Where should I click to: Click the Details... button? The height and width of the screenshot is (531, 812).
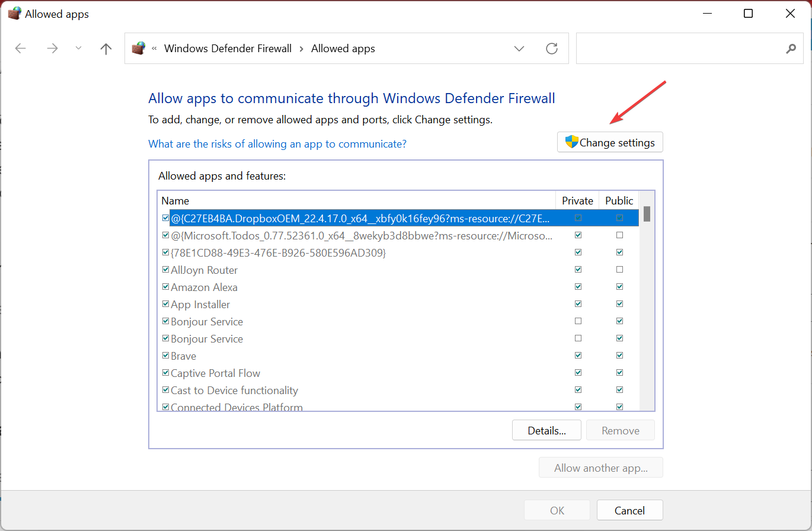pyautogui.click(x=546, y=431)
